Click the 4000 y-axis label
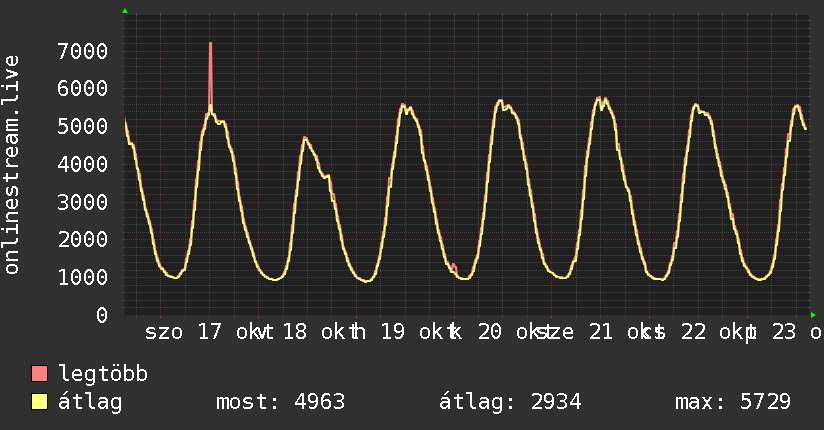The width and height of the screenshot is (824, 430). 83,165
